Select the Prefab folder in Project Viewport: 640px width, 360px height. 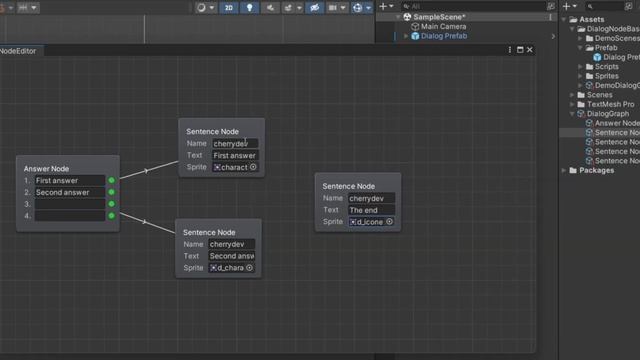tap(606, 48)
